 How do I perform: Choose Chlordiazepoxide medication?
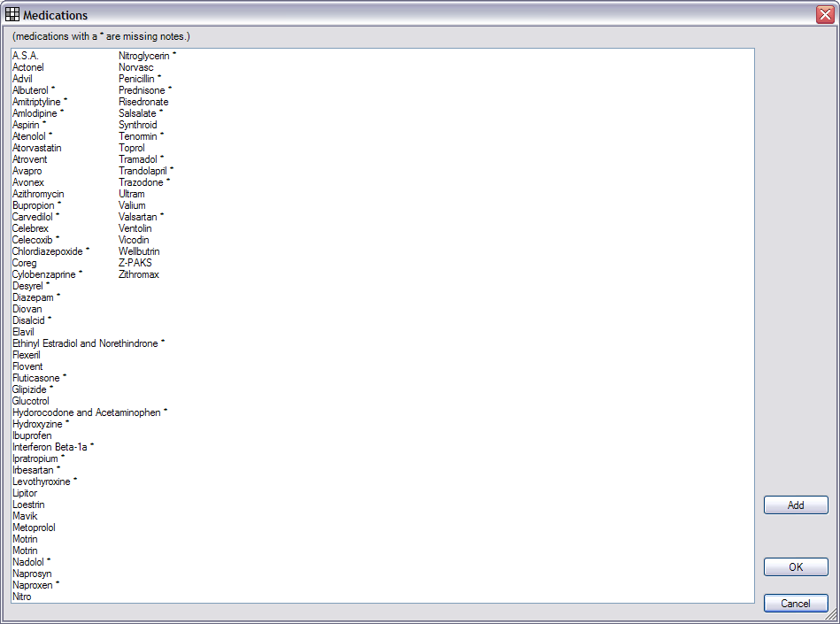50,251
